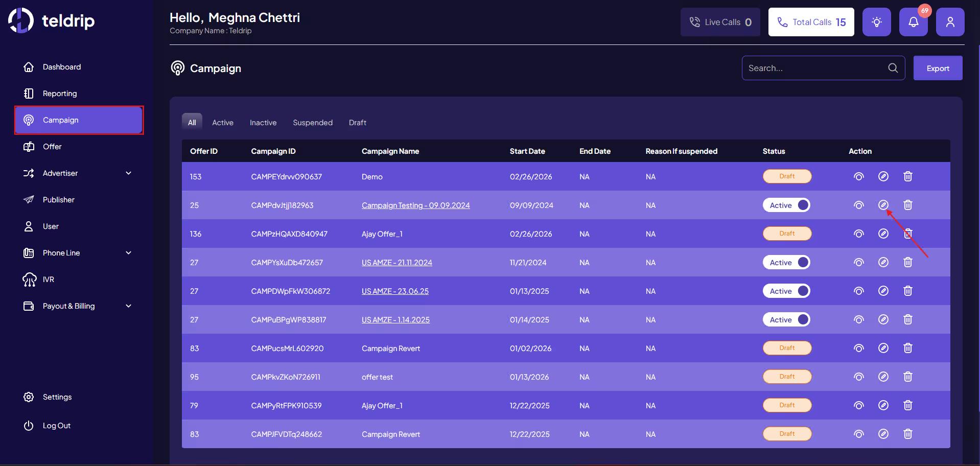Toggle light mode with the bulb icon
980x466 pixels.
876,22
